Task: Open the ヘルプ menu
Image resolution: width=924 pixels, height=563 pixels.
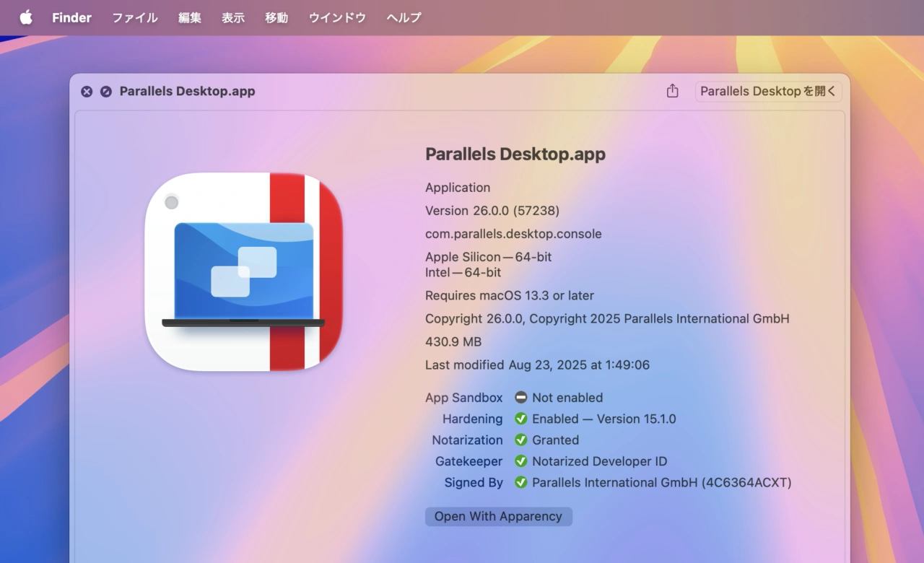Action: point(402,17)
